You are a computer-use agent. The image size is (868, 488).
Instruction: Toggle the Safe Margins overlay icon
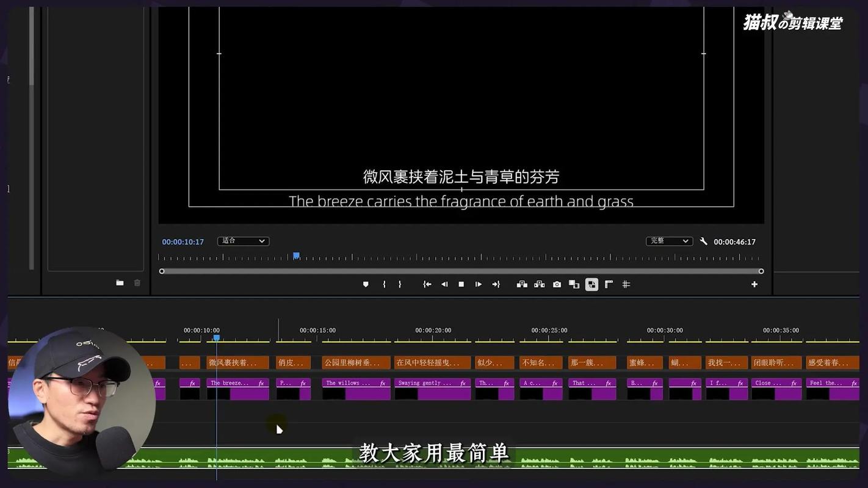[608, 284]
